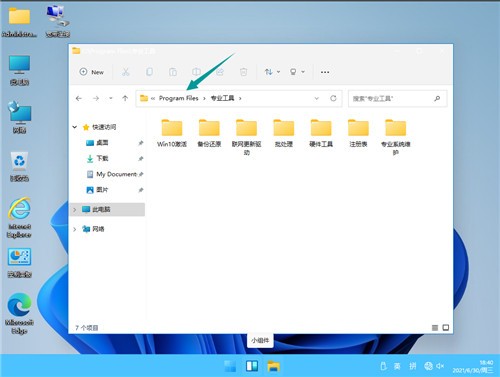Viewport: 500px width, 377px height.
Task: Expand the chevron after 专业工具 breadcrumb
Action: pos(240,98)
